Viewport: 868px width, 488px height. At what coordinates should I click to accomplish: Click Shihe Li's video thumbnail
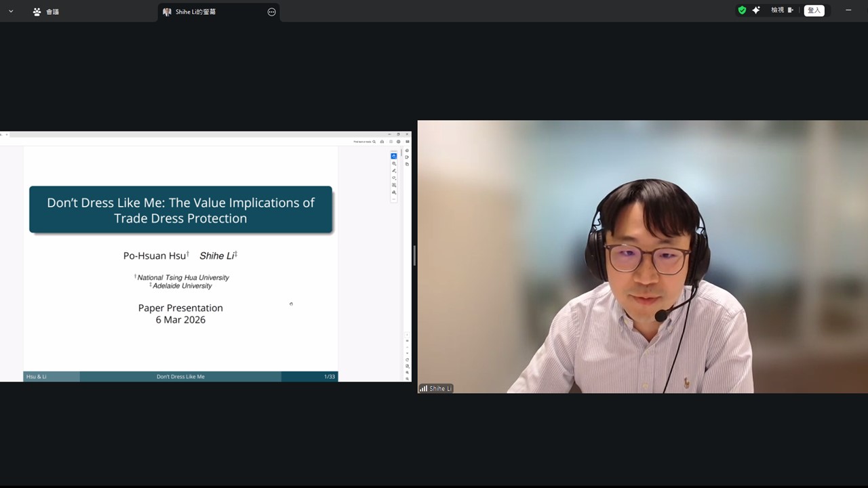coord(642,257)
